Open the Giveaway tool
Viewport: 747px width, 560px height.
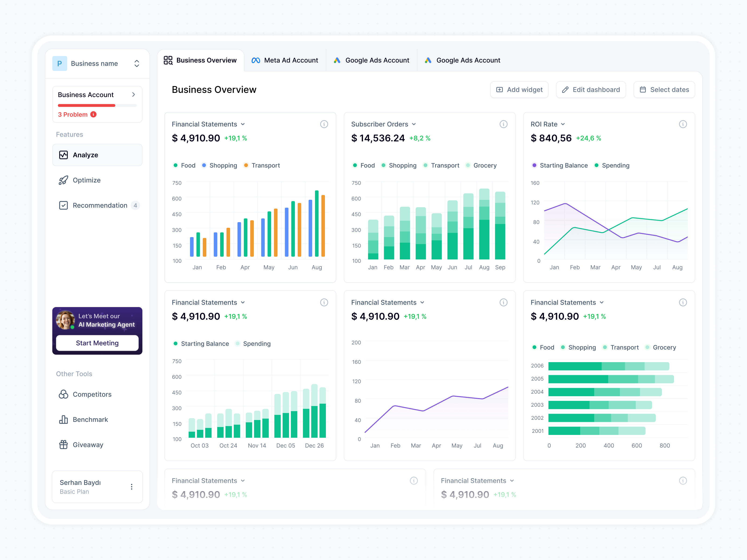coord(88,444)
